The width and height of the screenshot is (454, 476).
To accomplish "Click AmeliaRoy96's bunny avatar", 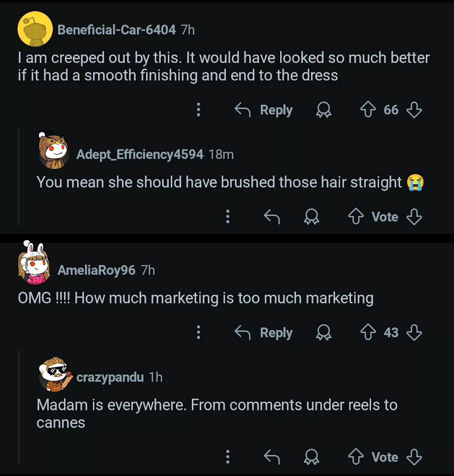I will pos(34,263).
